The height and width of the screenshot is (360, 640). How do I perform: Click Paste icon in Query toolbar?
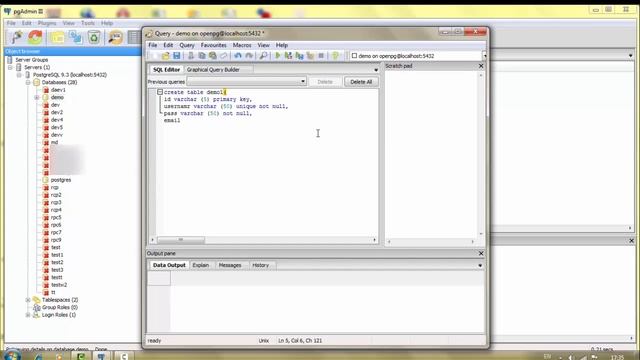(x=213, y=56)
